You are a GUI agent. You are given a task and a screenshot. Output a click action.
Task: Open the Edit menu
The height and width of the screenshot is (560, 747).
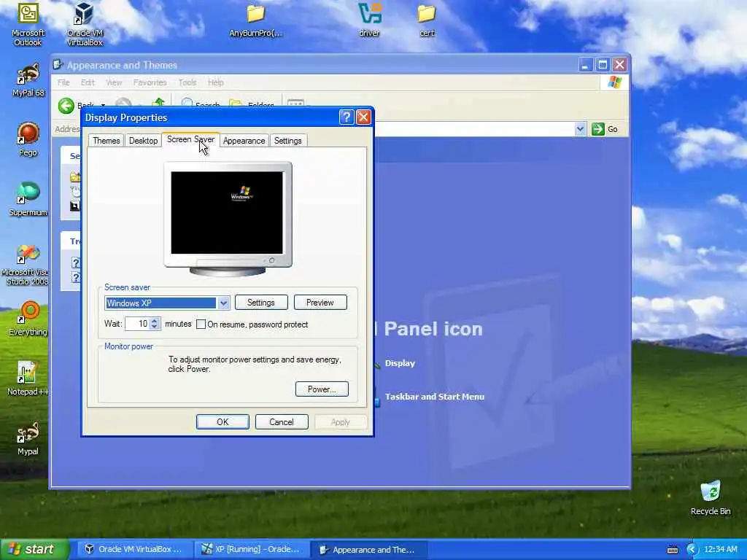(x=88, y=82)
